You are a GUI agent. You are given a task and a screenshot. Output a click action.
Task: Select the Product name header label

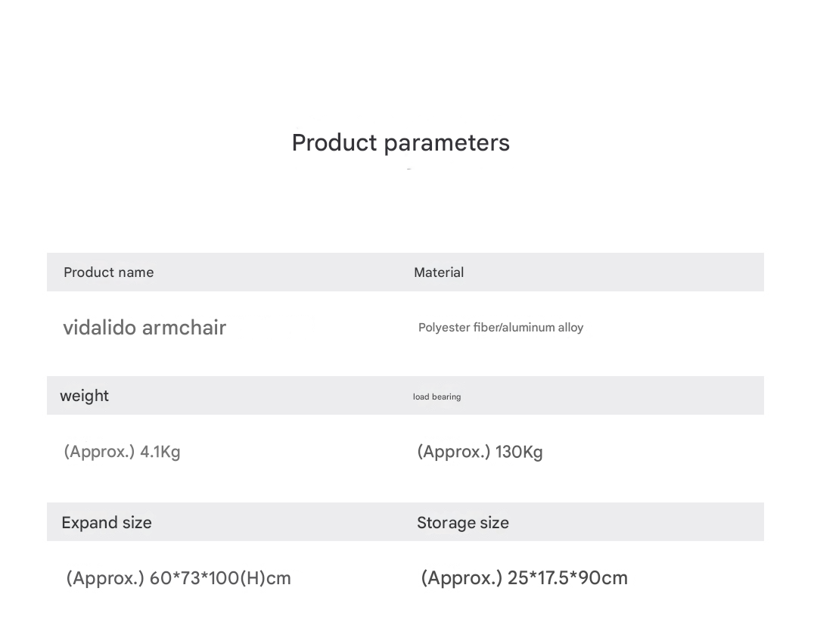[x=108, y=272]
